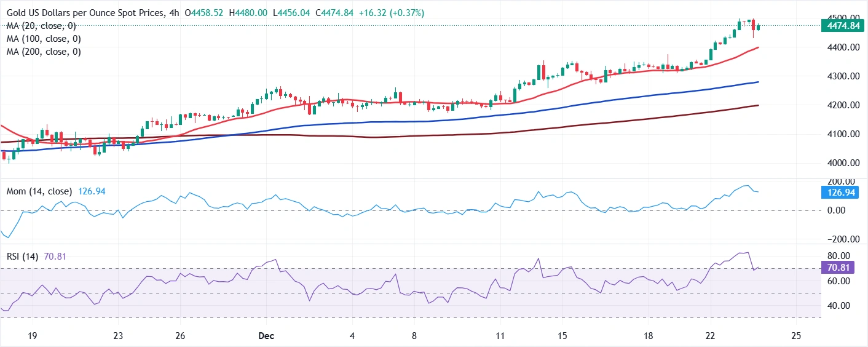Click the 22 date marker on time axis
This screenshot has height=347, width=868.
click(x=711, y=337)
